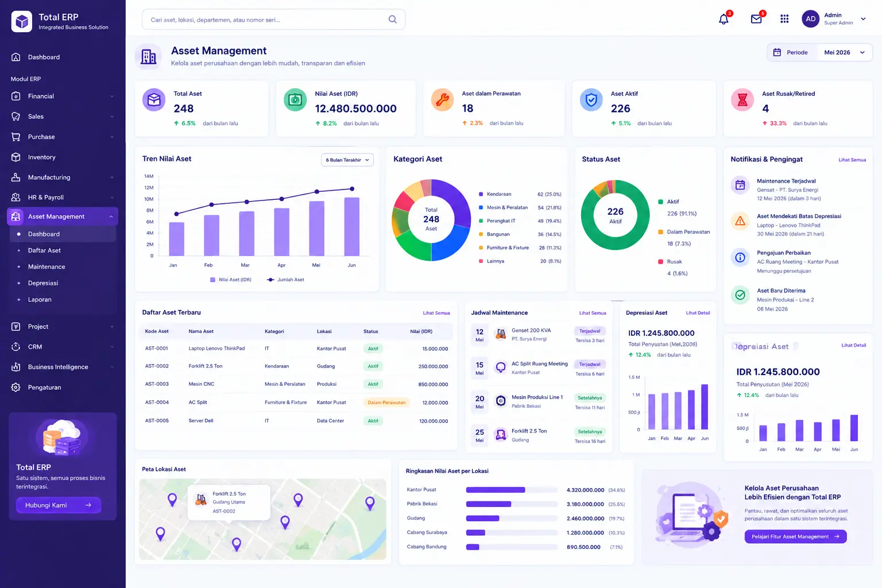The width and height of the screenshot is (882, 588).
Task: Click the Aset Rusak/Retired hourglass icon
Action: (742, 100)
